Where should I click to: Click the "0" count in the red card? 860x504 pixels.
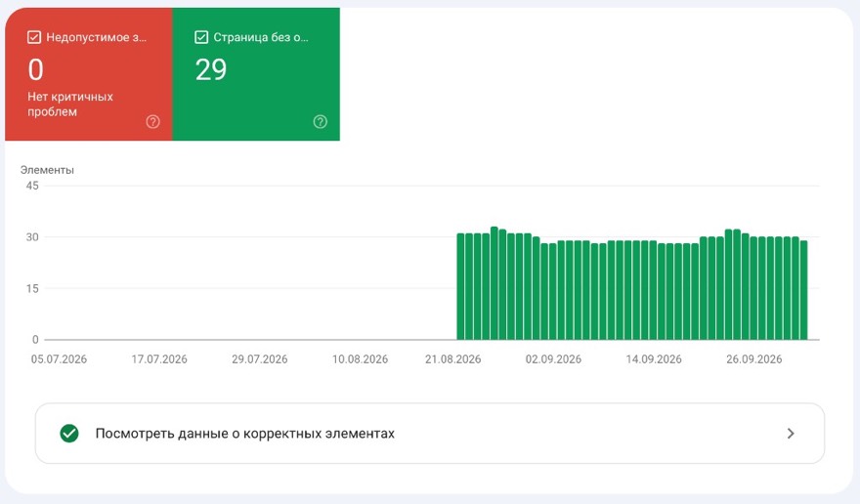coord(35,69)
